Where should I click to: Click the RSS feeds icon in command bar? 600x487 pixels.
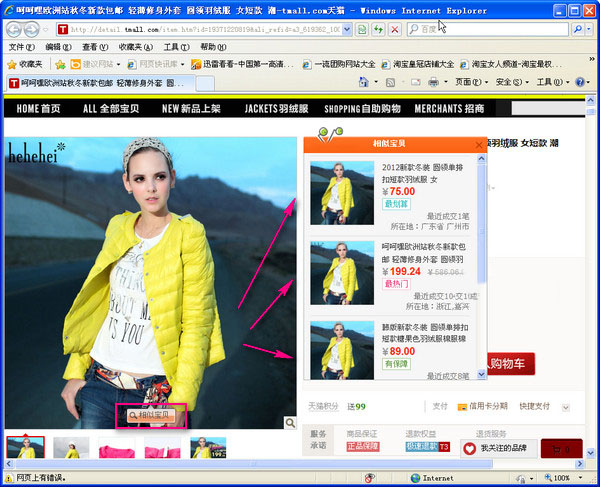390,82
